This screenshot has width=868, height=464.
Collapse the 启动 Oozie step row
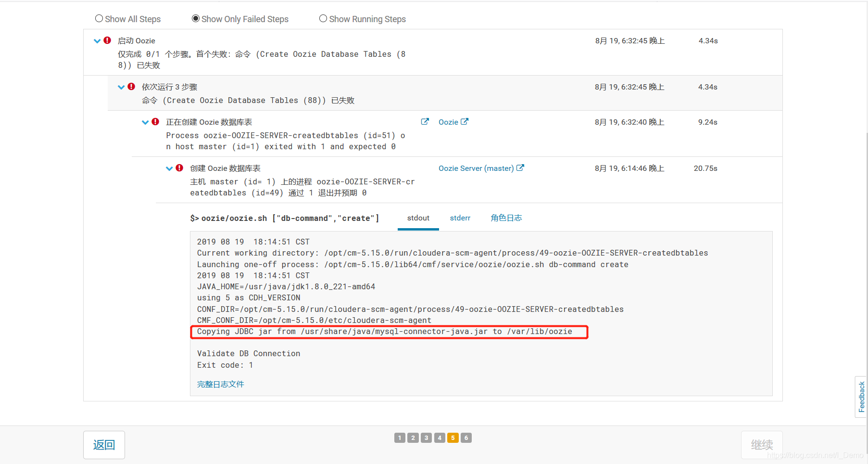click(x=97, y=41)
